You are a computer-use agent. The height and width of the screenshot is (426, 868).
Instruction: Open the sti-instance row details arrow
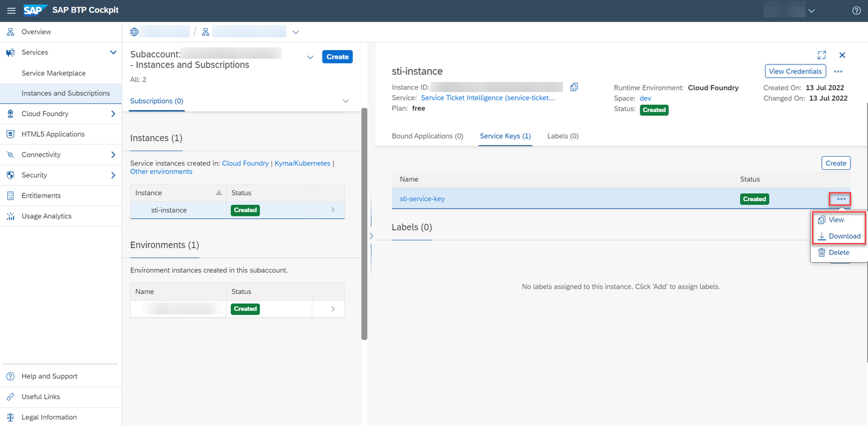[333, 210]
